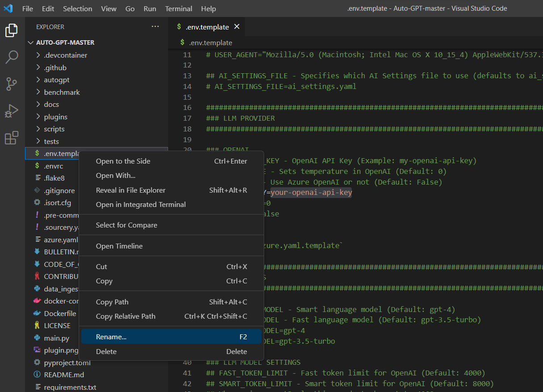Collapse the AUTO-GPT-MASTER root folder

click(65, 42)
